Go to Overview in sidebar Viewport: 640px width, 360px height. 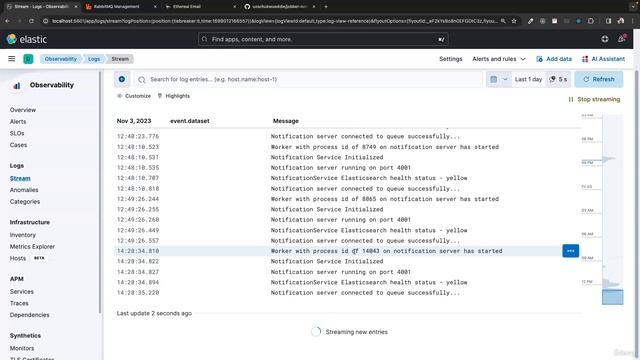(x=23, y=110)
